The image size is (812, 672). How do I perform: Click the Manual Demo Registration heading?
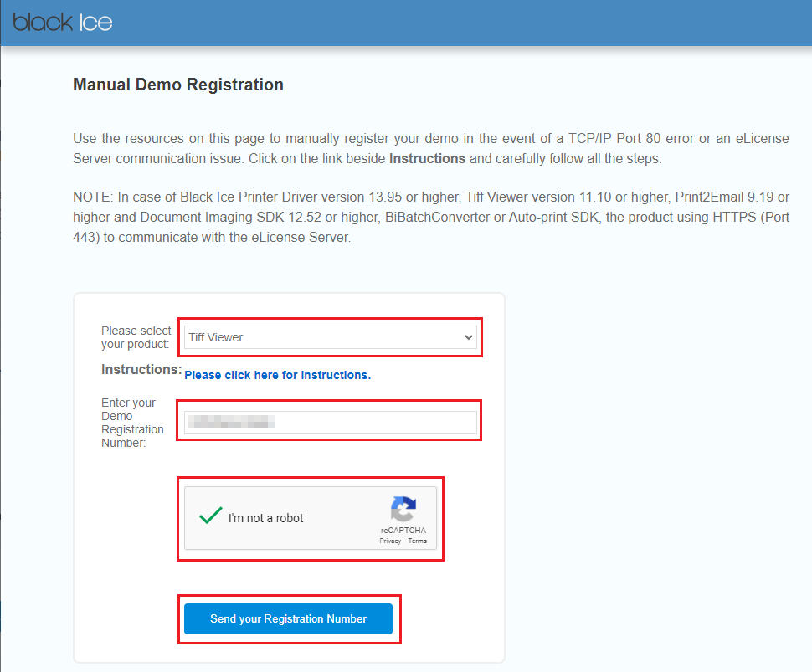[x=178, y=85]
